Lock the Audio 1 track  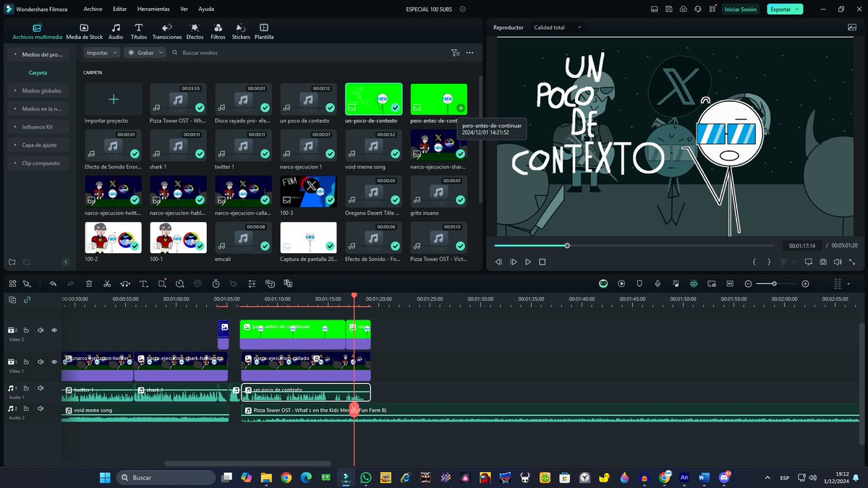[x=25, y=389]
